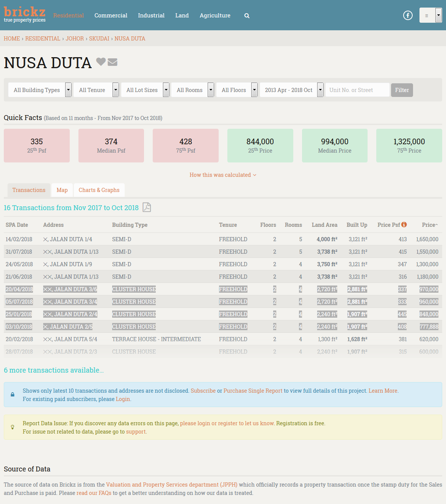
Task: Open the All Rooms dropdown
Action: click(x=193, y=90)
